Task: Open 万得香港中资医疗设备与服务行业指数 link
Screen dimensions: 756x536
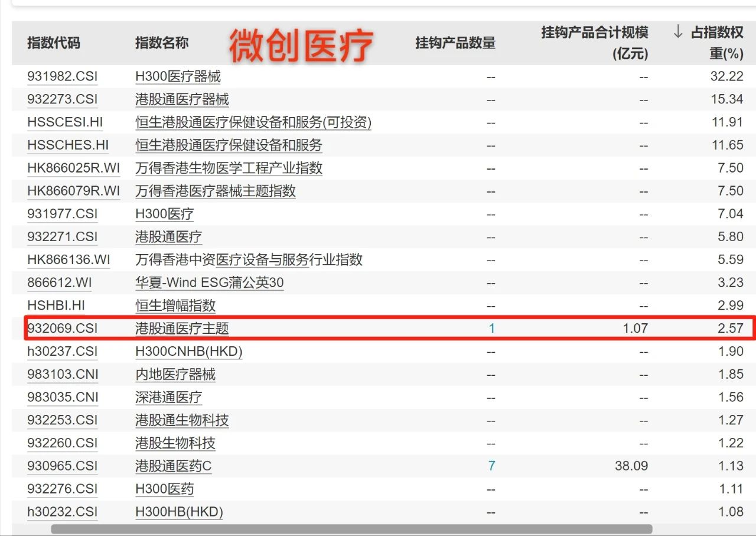Action: click(249, 259)
